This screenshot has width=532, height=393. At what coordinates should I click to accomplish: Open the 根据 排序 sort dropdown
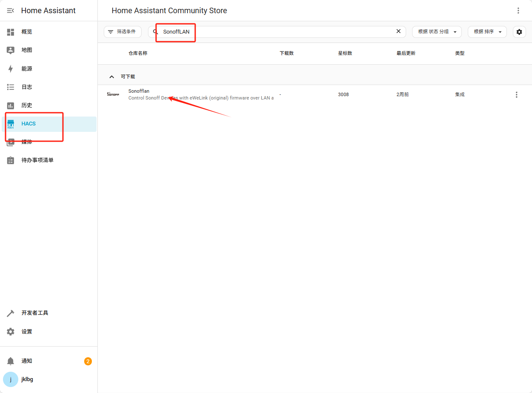pyautogui.click(x=487, y=32)
